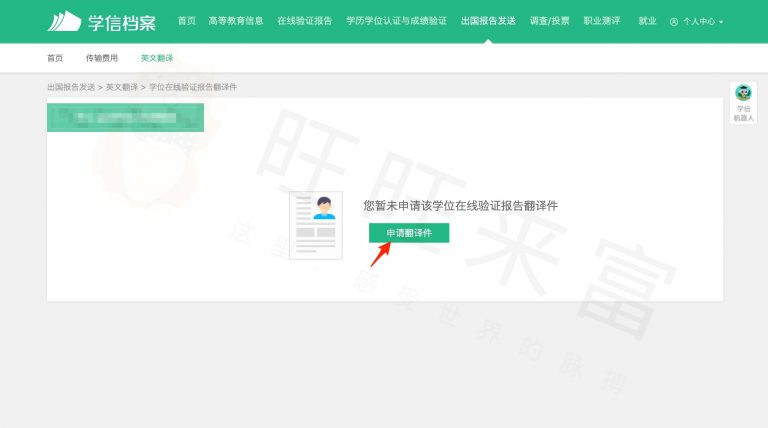Select the 英文翻译 sub-tab
Screen dimensions: 768x428
click(156, 58)
